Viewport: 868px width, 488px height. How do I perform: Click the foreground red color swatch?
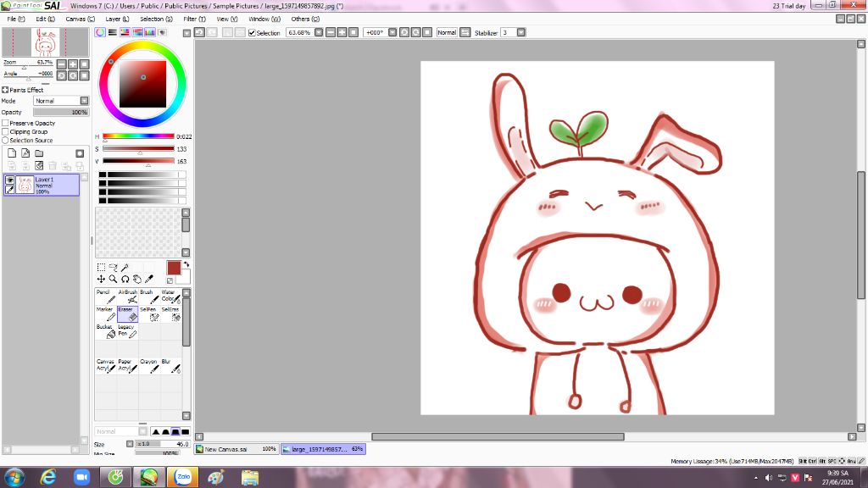(x=173, y=268)
